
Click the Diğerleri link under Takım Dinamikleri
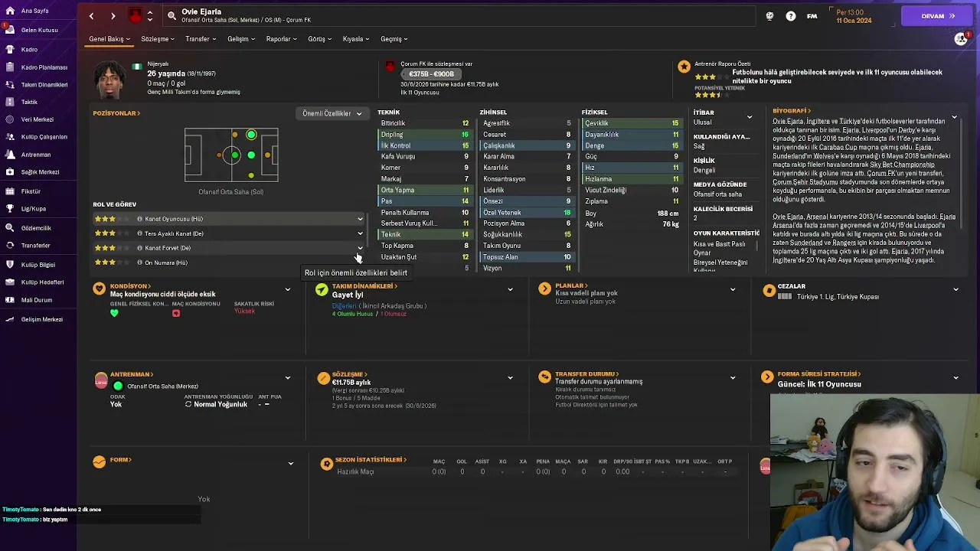pyautogui.click(x=345, y=306)
